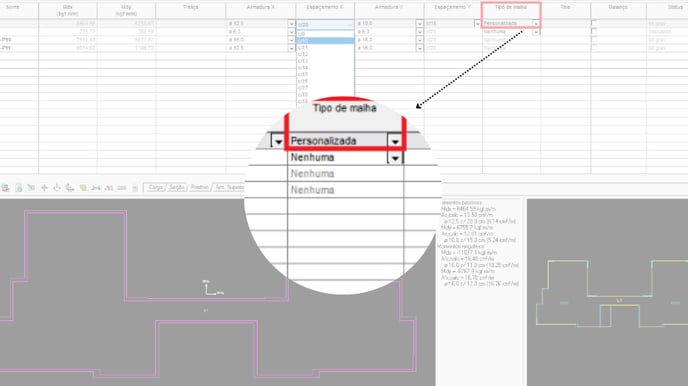Toggle the Balanço checkbox in the second row
The height and width of the screenshot is (386, 688).
(x=594, y=32)
